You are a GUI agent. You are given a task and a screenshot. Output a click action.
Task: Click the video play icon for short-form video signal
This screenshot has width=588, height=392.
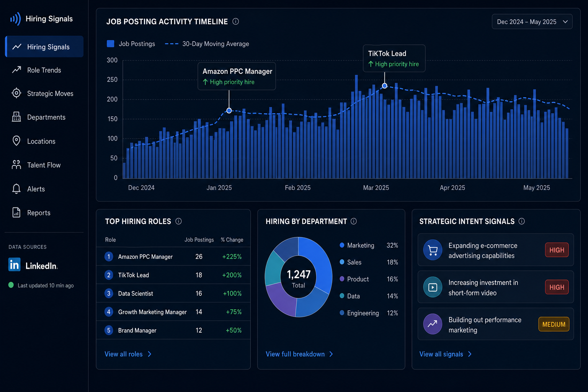point(433,287)
